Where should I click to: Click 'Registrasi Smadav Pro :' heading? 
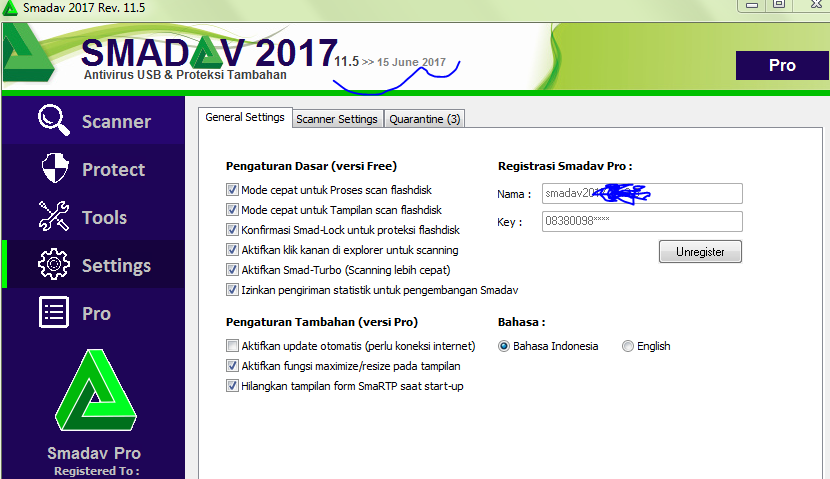click(x=565, y=166)
